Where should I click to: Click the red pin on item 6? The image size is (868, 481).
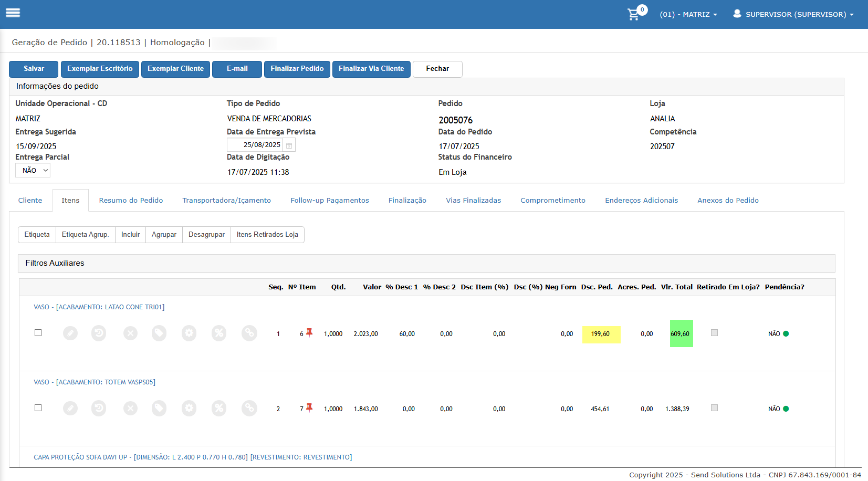[309, 332]
